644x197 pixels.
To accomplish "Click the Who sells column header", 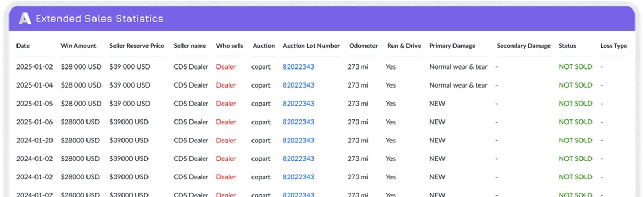I will [x=230, y=46].
